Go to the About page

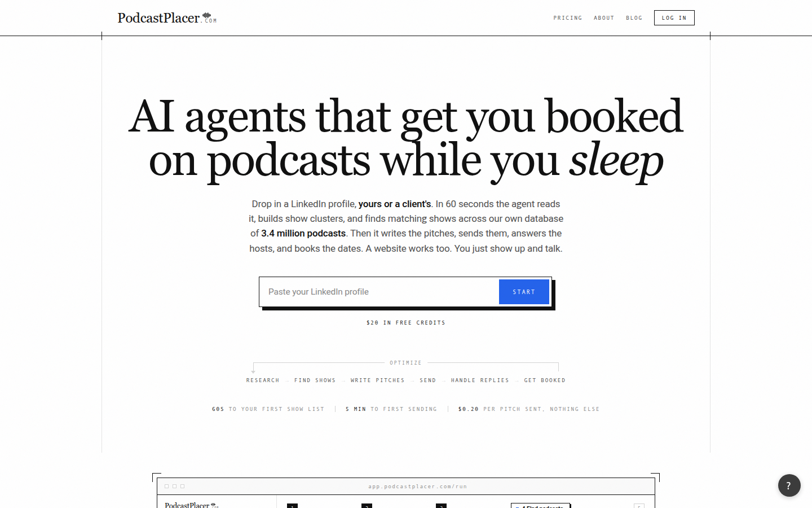(604, 18)
